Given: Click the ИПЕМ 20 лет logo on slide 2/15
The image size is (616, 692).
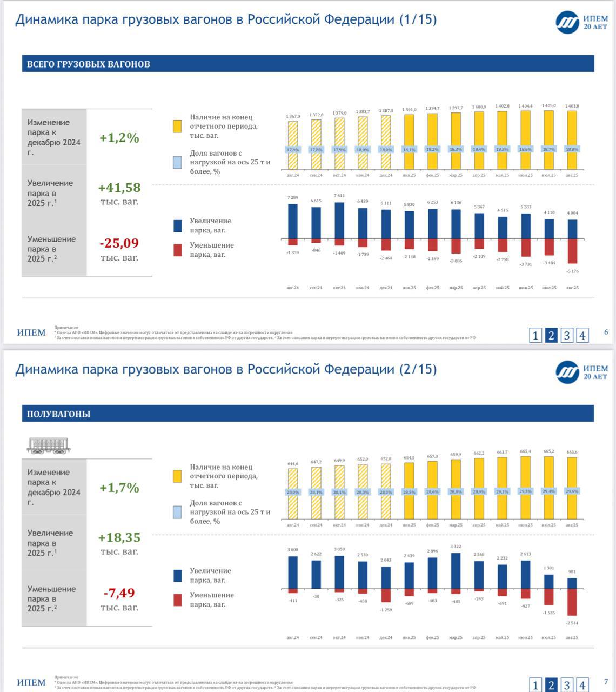Looking at the screenshot, I should pos(581,372).
